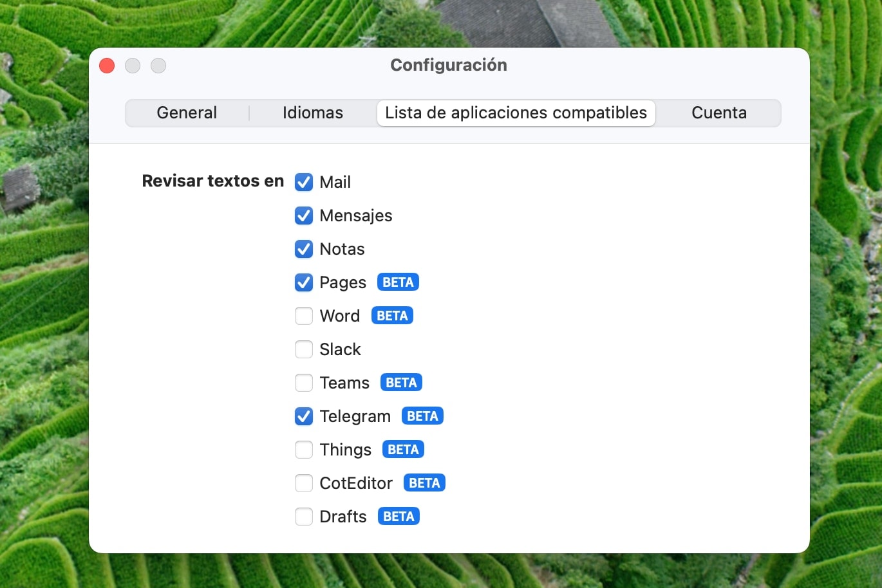Open the Idiomas tab

point(312,113)
